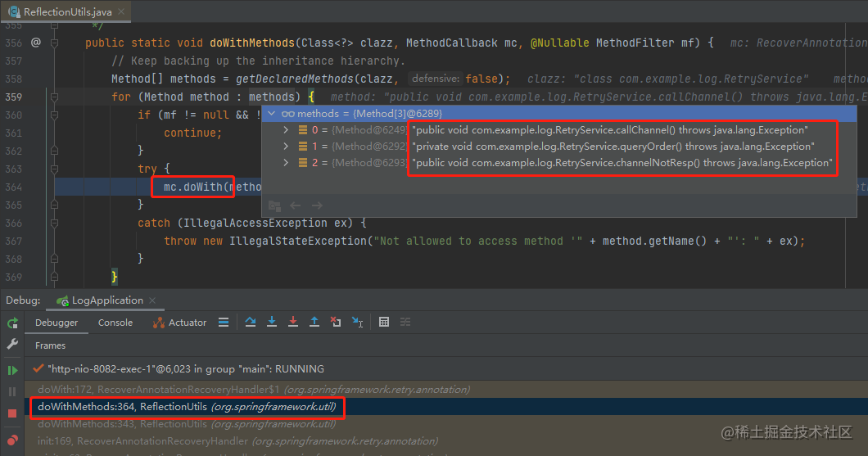
Task: Trace current stream chain icon
Action: point(405,322)
